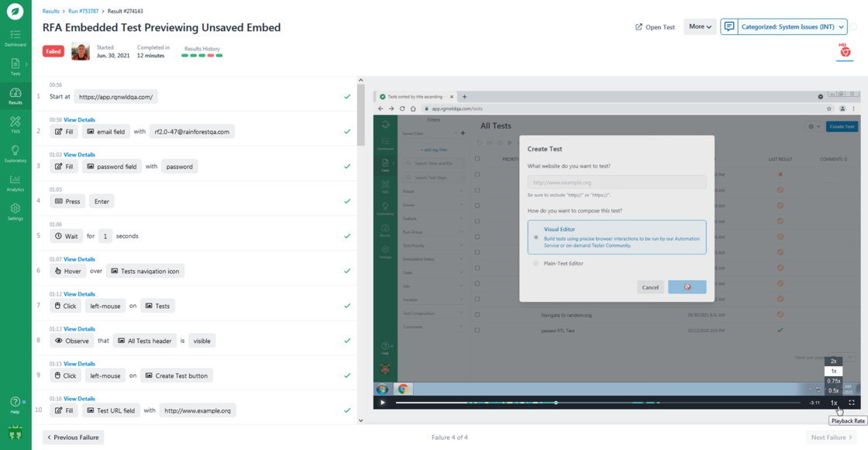Expand Categorized: System Issues dropdown

point(791,26)
